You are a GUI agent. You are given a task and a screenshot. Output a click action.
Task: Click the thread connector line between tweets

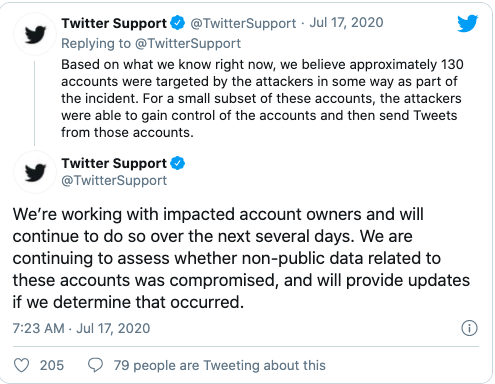pyautogui.click(x=34, y=103)
